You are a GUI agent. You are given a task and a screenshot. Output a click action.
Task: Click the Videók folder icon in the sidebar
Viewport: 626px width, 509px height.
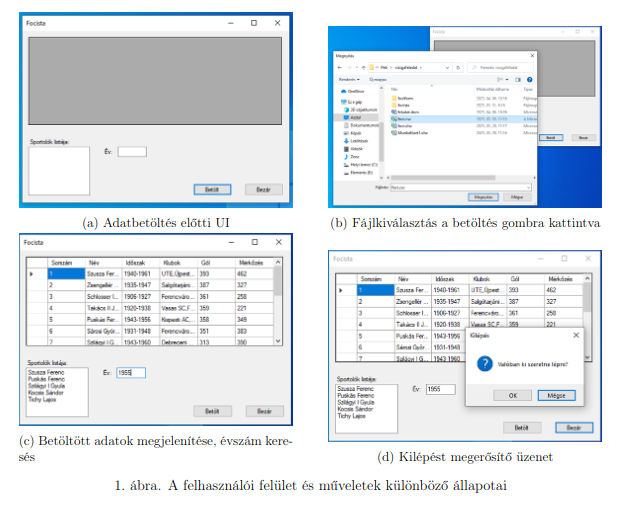[x=347, y=149]
